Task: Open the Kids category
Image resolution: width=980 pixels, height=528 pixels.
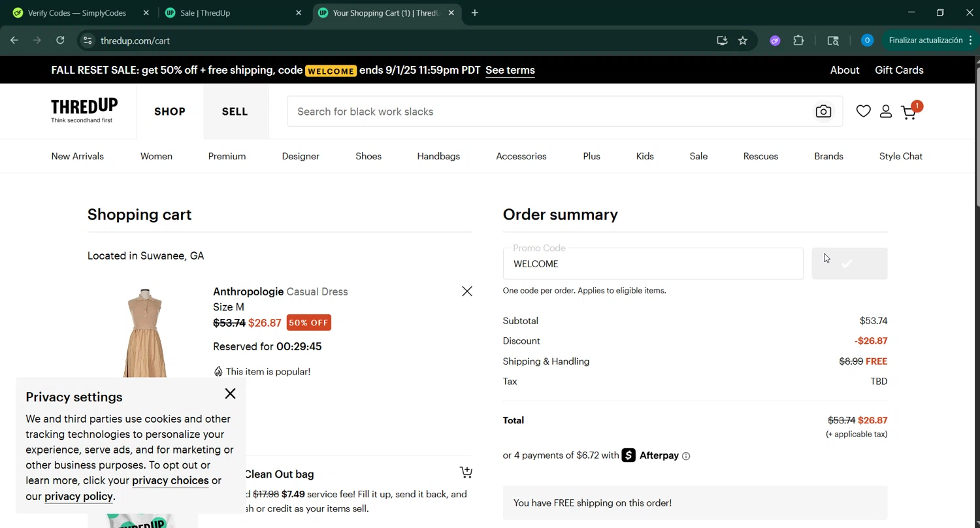Action: coord(645,156)
